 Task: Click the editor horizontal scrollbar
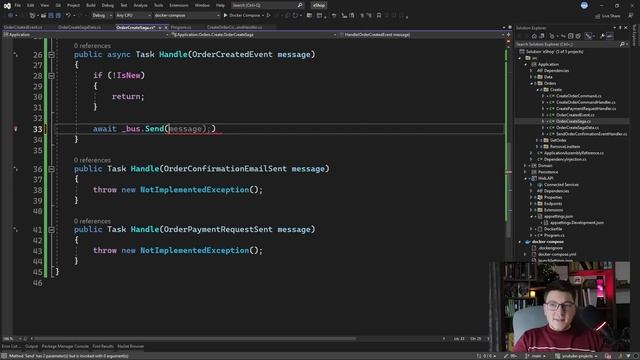tap(195, 339)
